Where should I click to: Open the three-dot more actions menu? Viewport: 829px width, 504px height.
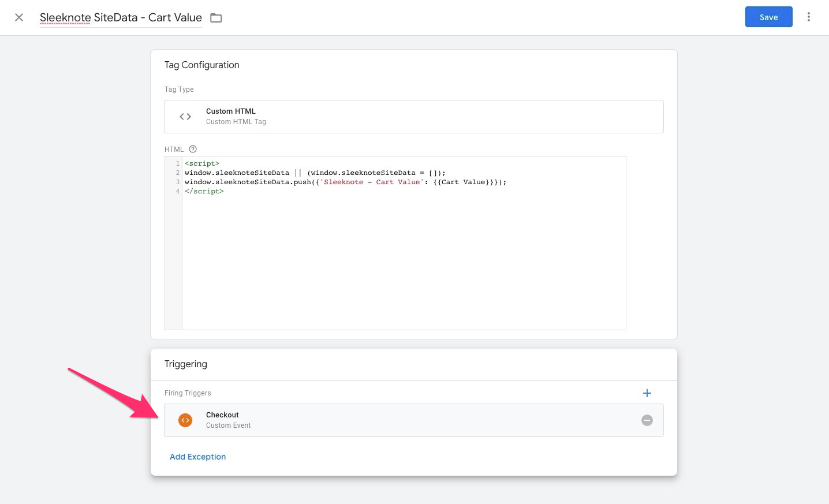[x=808, y=17]
